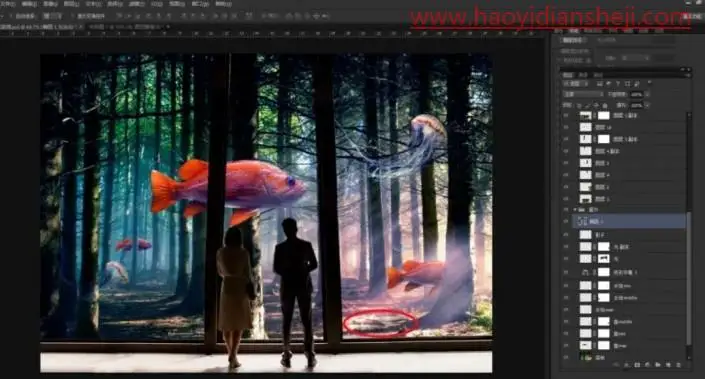Click the Link Layers icon at panel bottom

[616, 365]
